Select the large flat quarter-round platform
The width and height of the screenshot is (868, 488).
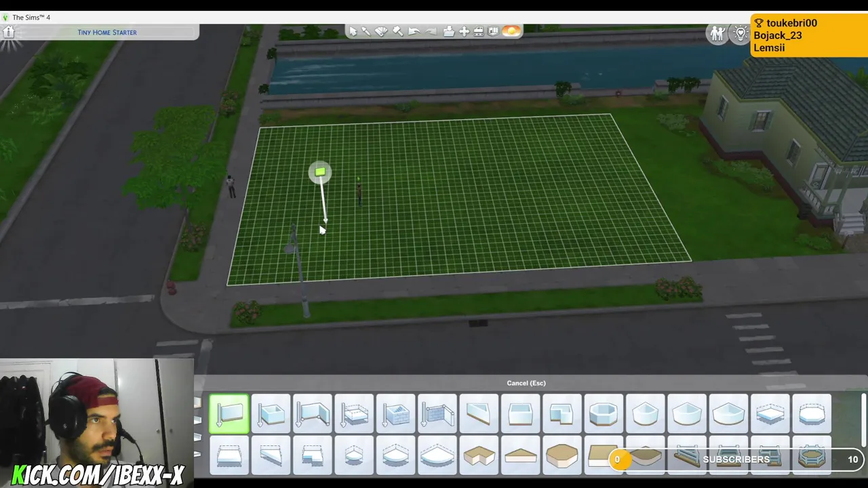(x=437, y=455)
